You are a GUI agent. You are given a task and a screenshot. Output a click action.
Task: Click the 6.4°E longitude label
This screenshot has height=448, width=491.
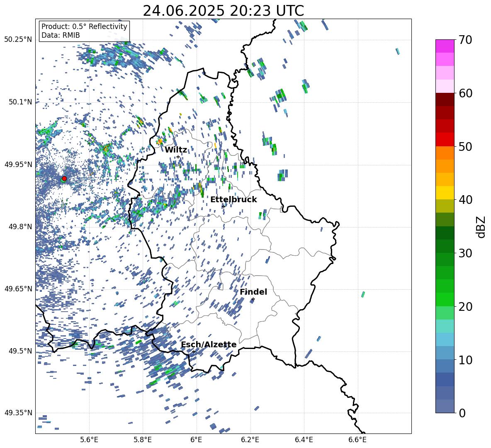(304, 440)
